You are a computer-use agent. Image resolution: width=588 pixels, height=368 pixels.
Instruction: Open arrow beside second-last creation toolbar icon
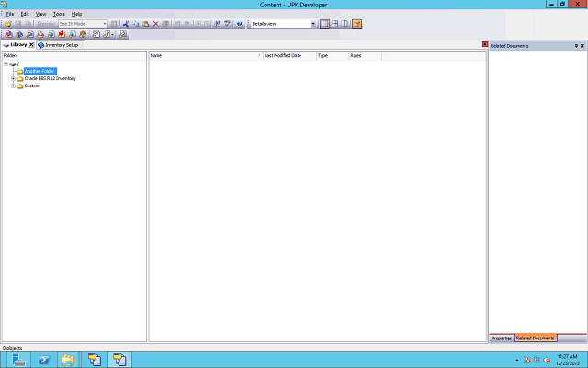112,35
